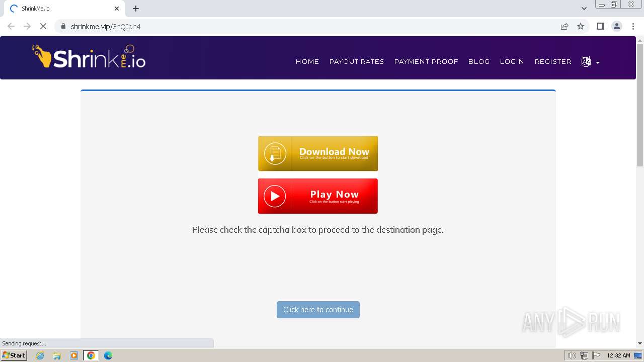
Task: Click the share page icon
Action: point(565,26)
